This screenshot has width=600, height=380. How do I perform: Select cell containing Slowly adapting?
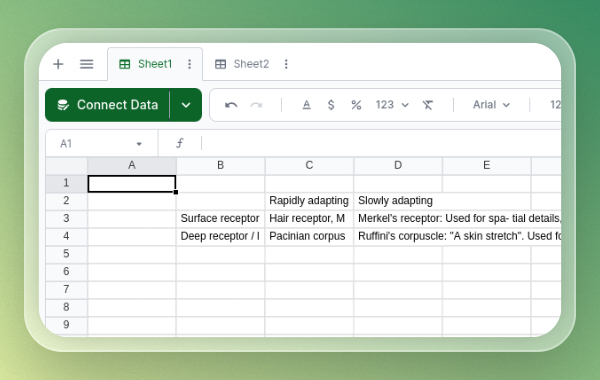pos(398,201)
